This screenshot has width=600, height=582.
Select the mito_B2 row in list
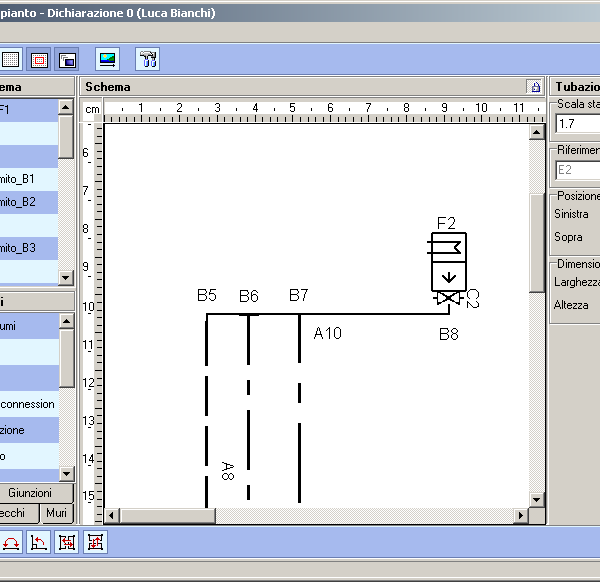[x=29, y=202]
